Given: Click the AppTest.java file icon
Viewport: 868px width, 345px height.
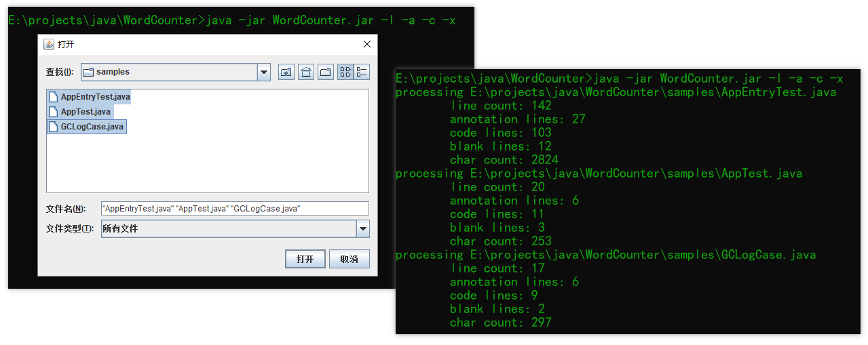Looking at the screenshot, I should point(54,112).
